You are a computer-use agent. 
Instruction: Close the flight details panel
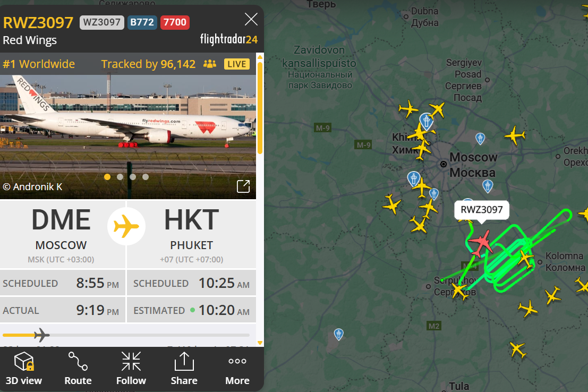[x=251, y=19]
